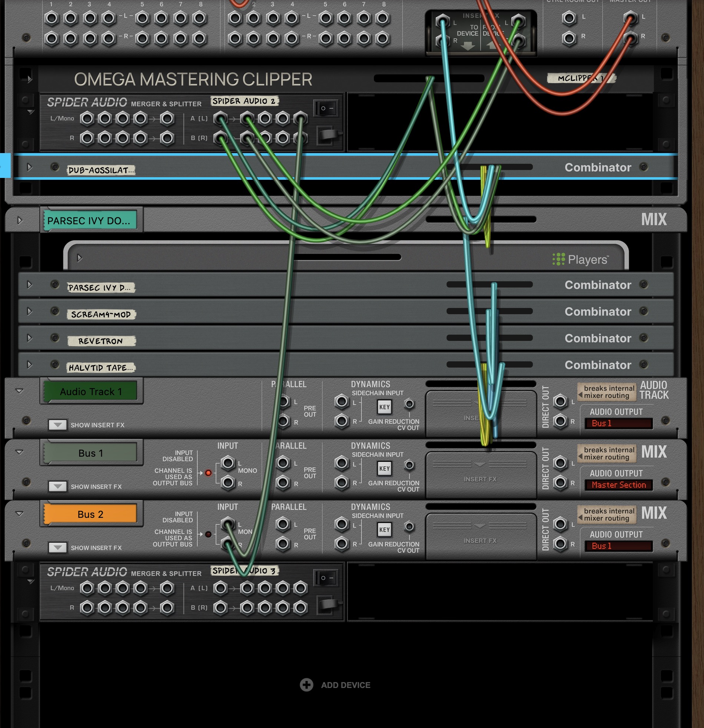
Task: Collapse the Audio Track 1 device
Action: click(x=19, y=391)
